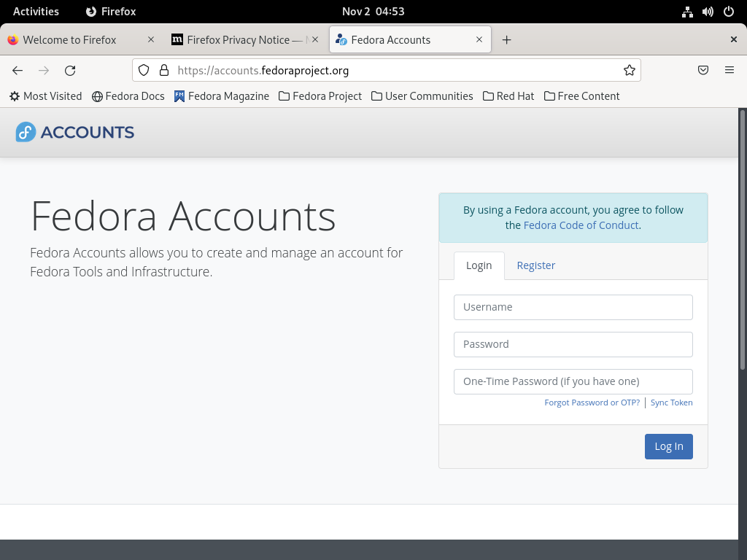747x560 pixels.
Task: Close the Firefox Privacy Notice tab
Action: pyautogui.click(x=315, y=39)
